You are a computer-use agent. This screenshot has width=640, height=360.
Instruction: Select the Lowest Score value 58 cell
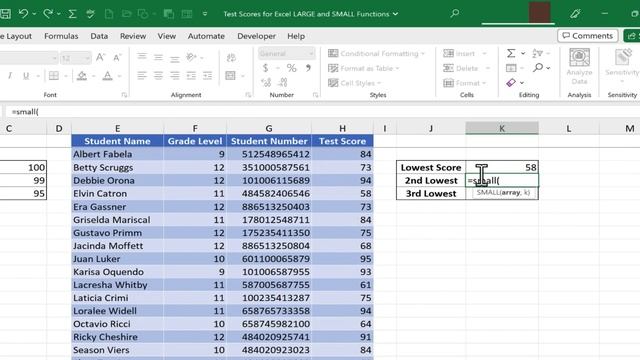click(x=502, y=167)
